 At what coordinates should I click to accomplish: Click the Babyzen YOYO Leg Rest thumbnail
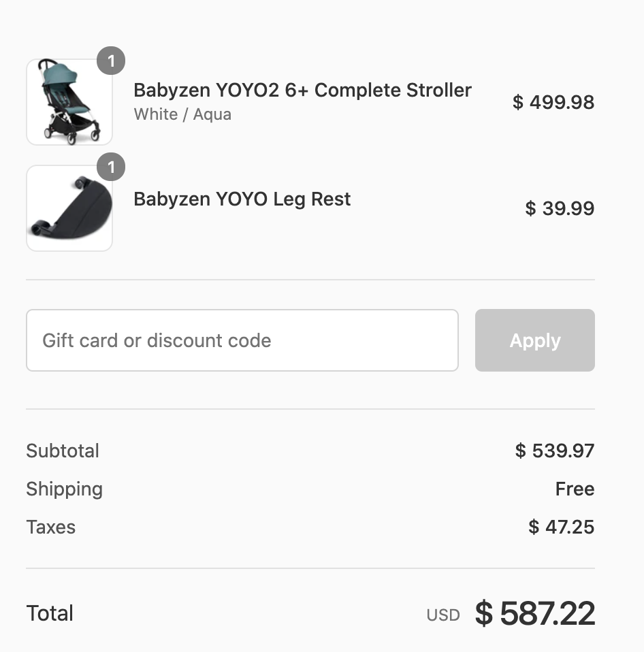point(69,208)
